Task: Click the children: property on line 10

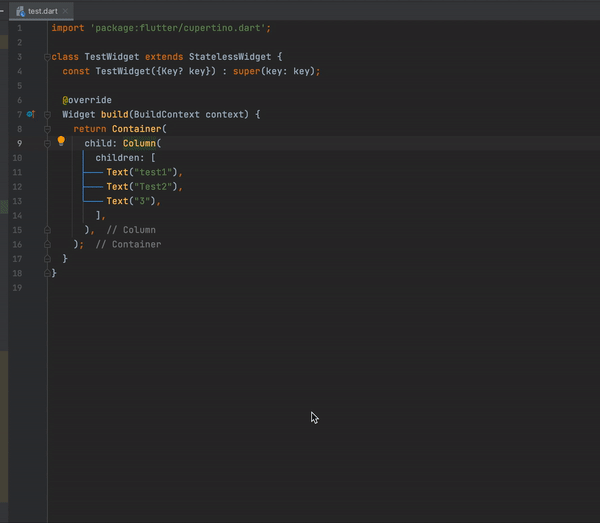Action: point(120,158)
